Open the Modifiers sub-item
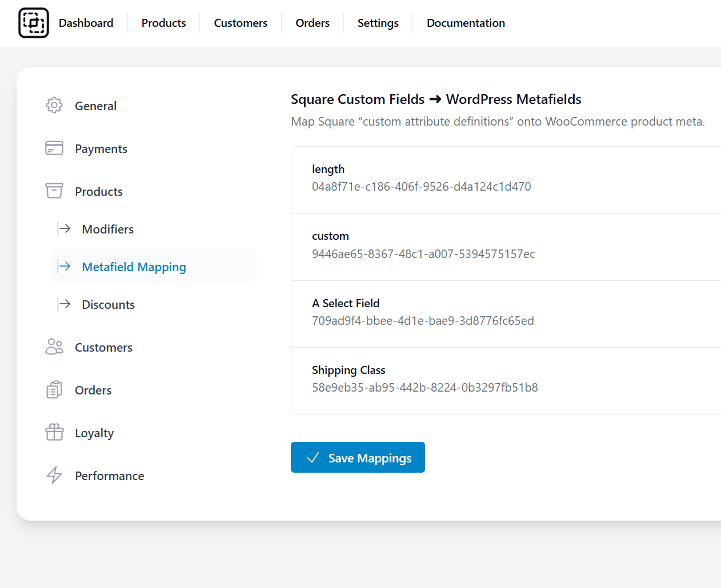The width and height of the screenshot is (721, 588). pos(108,229)
